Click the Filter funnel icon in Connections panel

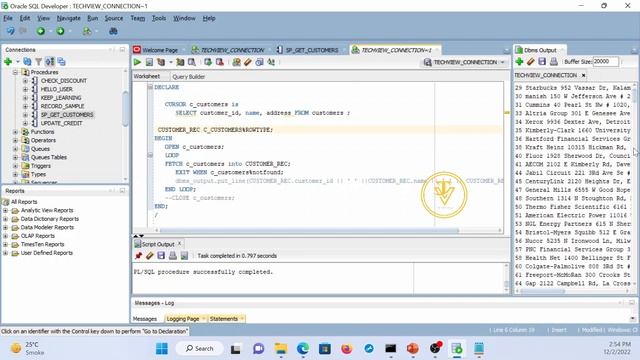pyautogui.click(x=38, y=62)
